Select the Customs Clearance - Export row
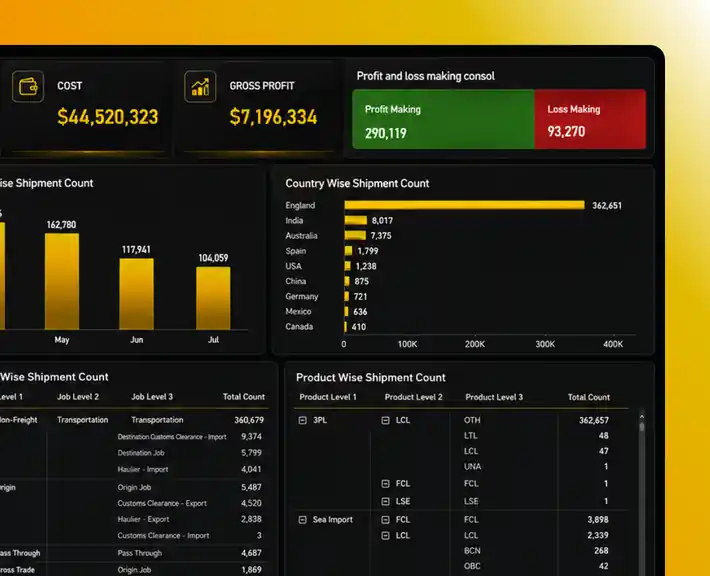 click(162, 503)
